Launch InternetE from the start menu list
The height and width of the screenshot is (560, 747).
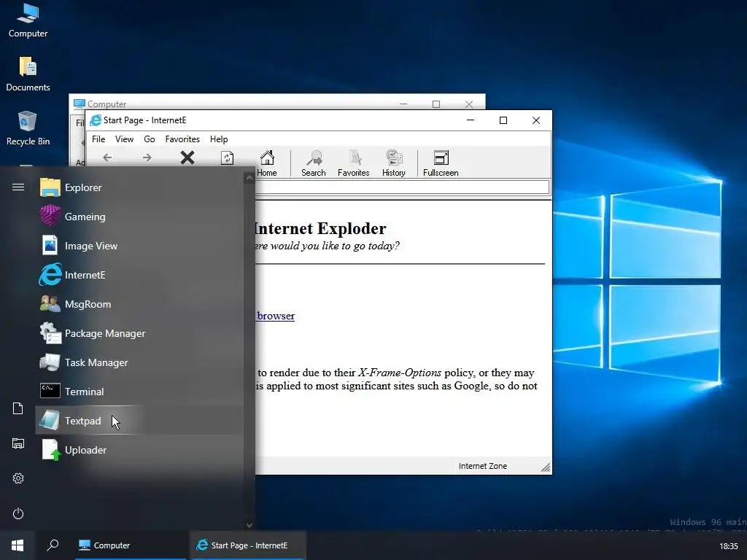pyautogui.click(x=139, y=275)
